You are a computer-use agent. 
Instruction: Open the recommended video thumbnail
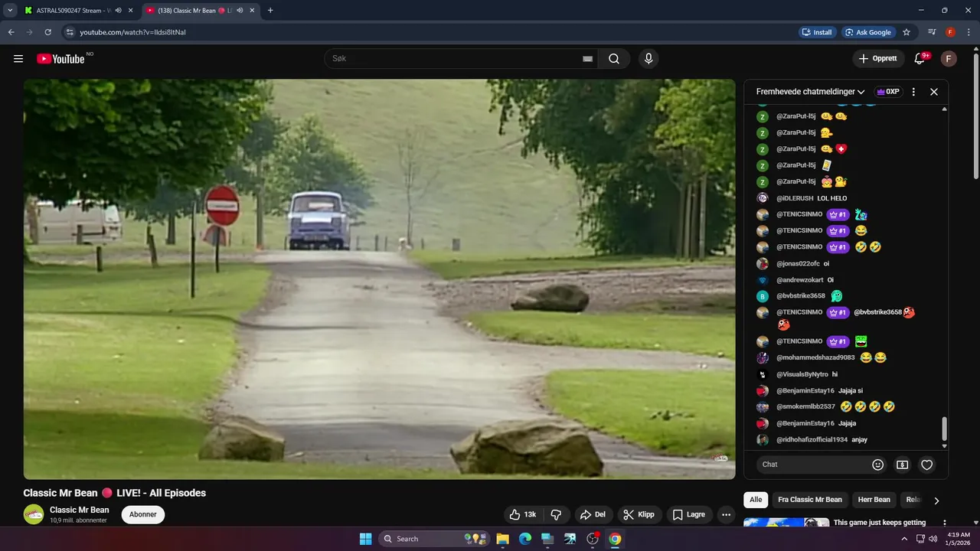coord(786,523)
